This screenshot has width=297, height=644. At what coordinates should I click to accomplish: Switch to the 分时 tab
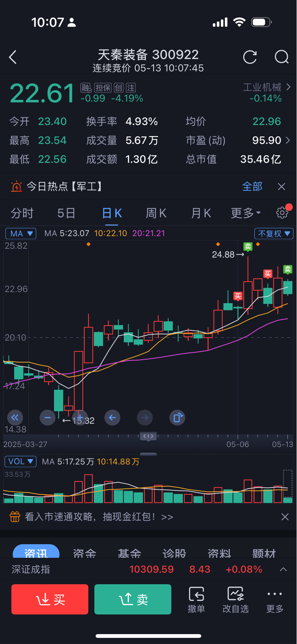click(22, 213)
